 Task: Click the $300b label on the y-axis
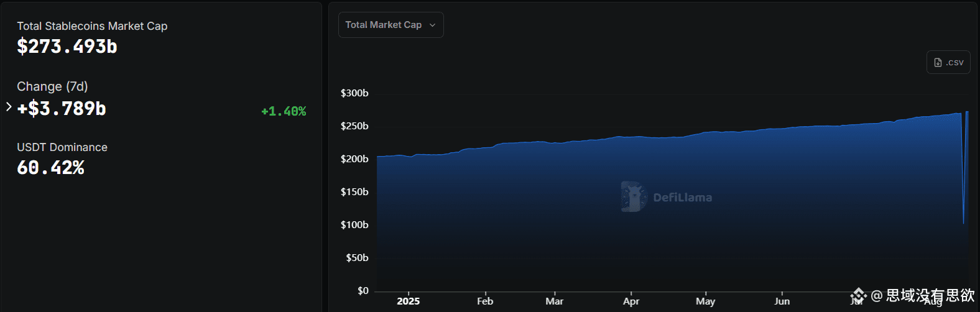coord(354,93)
